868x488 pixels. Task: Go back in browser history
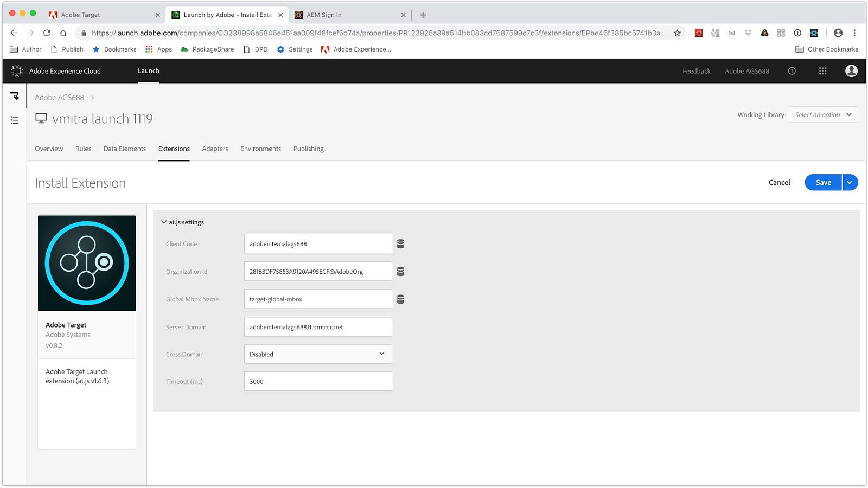(14, 33)
